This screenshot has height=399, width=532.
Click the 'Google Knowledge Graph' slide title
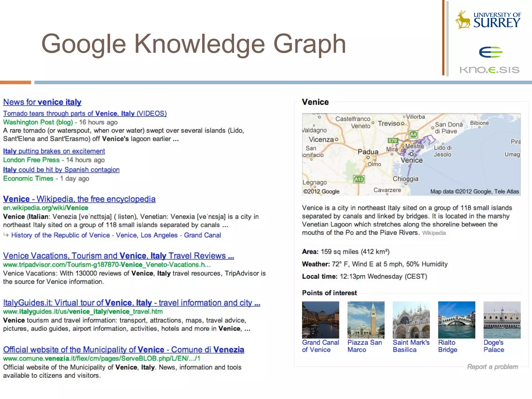pos(194,44)
